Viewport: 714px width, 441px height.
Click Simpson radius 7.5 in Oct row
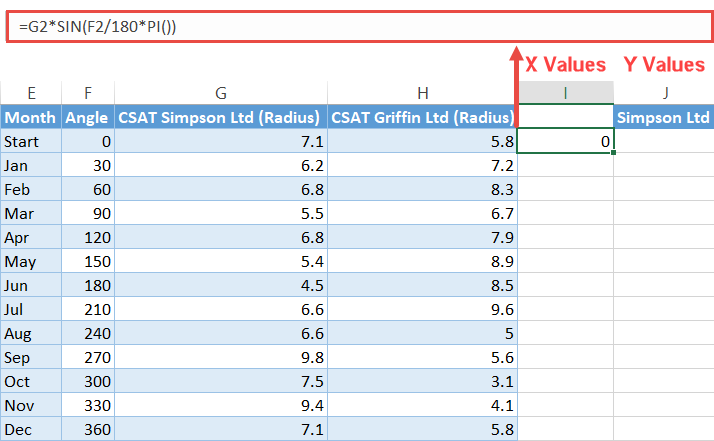point(221,381)
